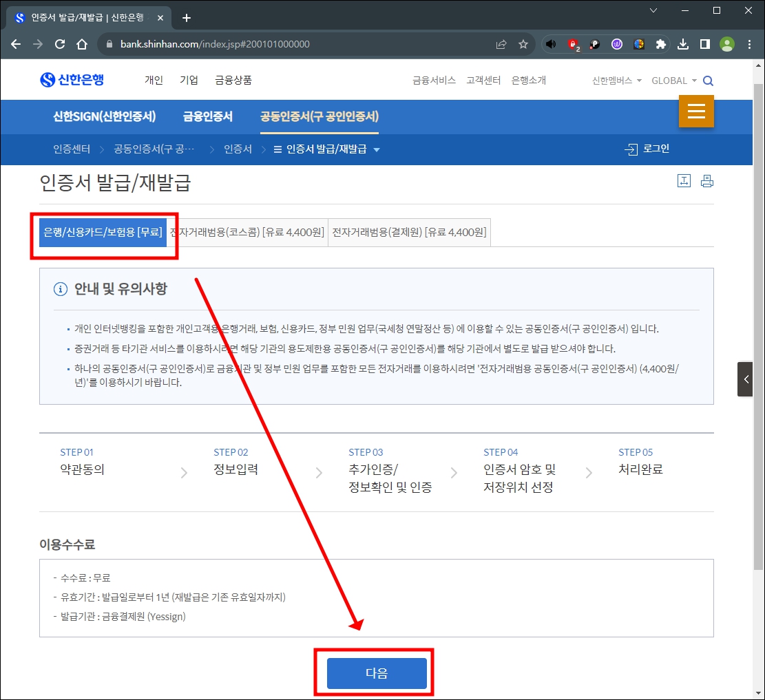This screenshot has width=765, height=700.
Task: Click the 이용수수료 heading
Action: point(67,544)
